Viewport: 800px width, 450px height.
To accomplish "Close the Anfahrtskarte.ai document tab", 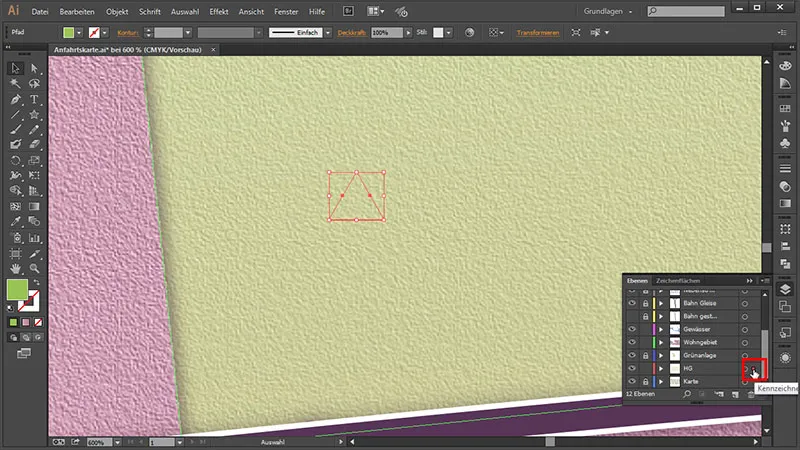I will pos(213,49).
